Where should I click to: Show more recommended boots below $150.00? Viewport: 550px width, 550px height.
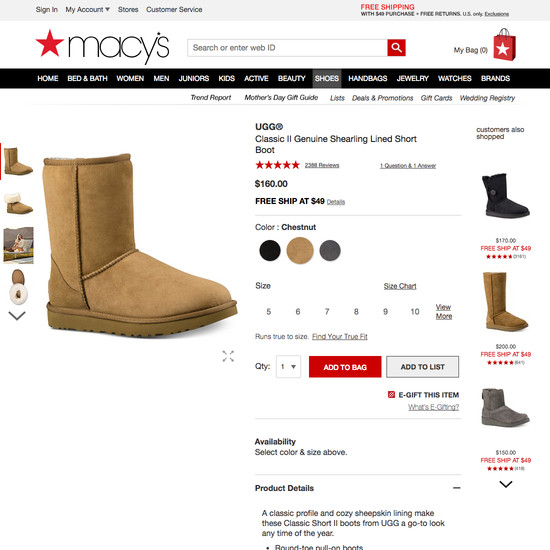point(505,484)
